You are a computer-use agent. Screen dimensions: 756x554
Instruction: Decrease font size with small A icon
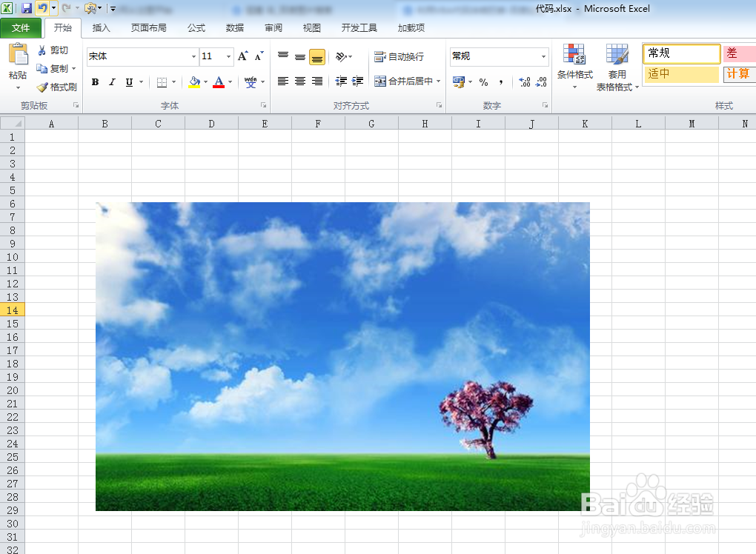click(259, 56)
